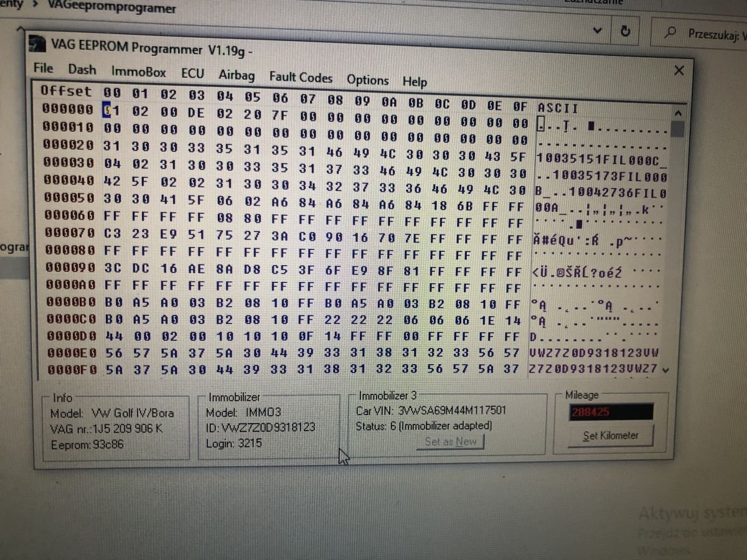The width and height of the screenshot is (747, 560).
Task: Click byte 7F in row 000000
Action: click(280, 114)
